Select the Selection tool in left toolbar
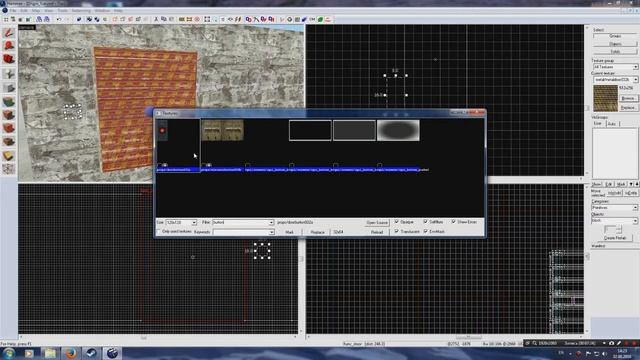Image resolution: width=640 pixels, height=360 pixels. [9, 33]
